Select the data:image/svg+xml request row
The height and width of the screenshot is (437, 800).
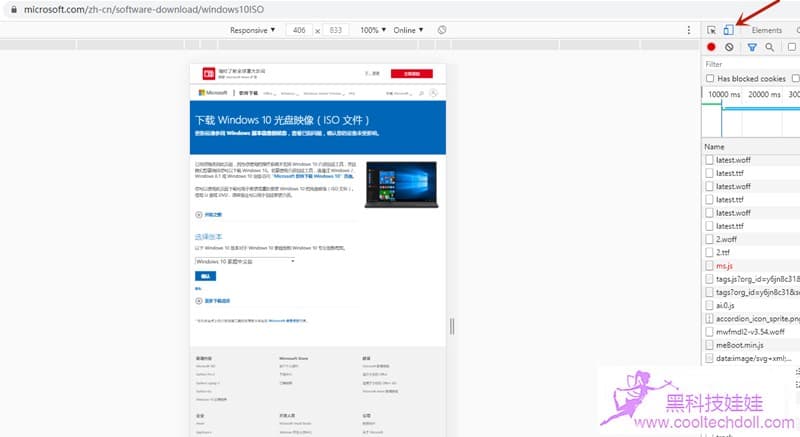(x=751, y=358)
